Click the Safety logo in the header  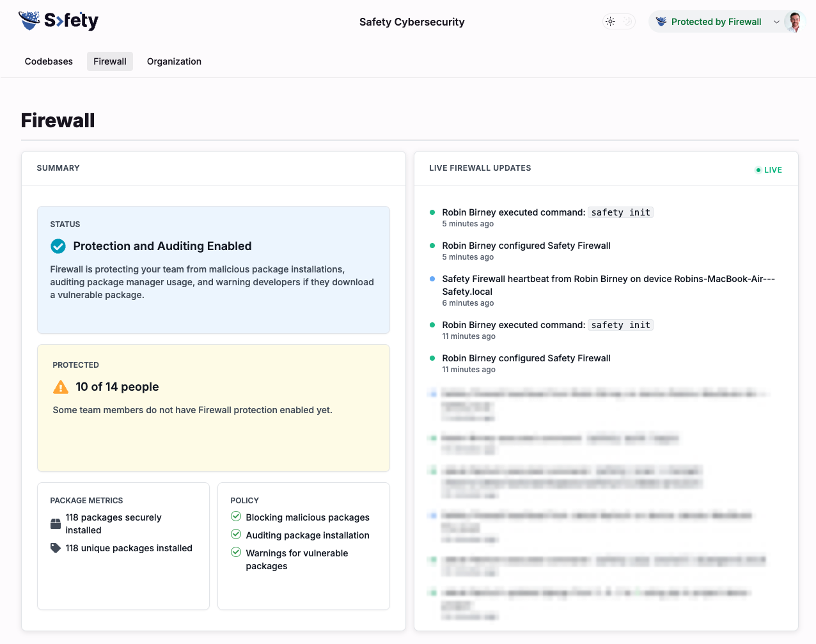[x=58, y=21]
